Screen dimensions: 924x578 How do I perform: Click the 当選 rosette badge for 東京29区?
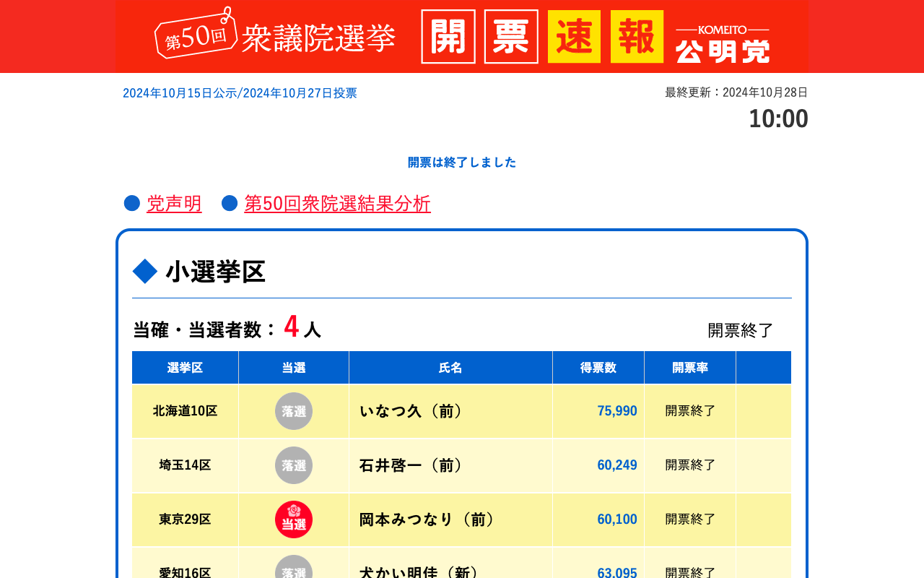[294, 519]
